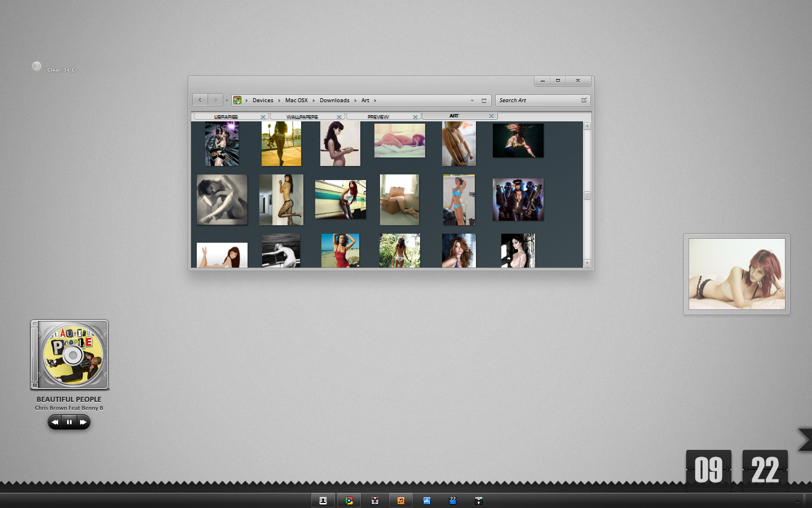Click the weather icon on the desktop
812x508 pixels.
click(37, 67)
